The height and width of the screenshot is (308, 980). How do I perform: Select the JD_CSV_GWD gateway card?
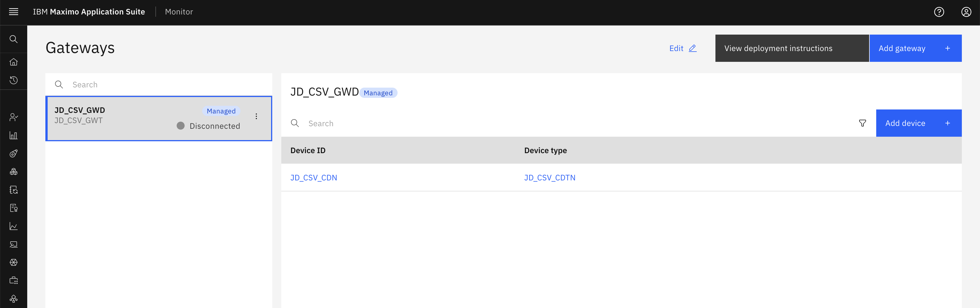pyautogui.click(x=159, y=118)
